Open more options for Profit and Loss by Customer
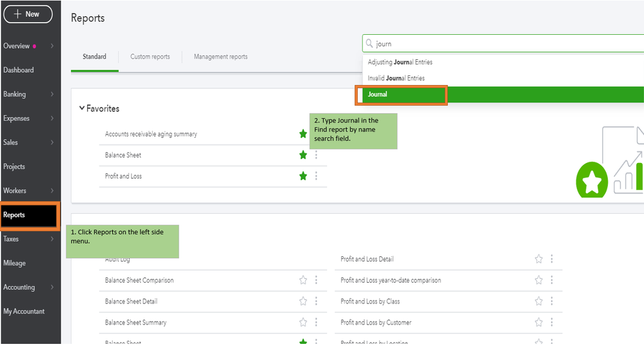The height and width of the screenshot is (351, 644). click(x=552, y=322)
